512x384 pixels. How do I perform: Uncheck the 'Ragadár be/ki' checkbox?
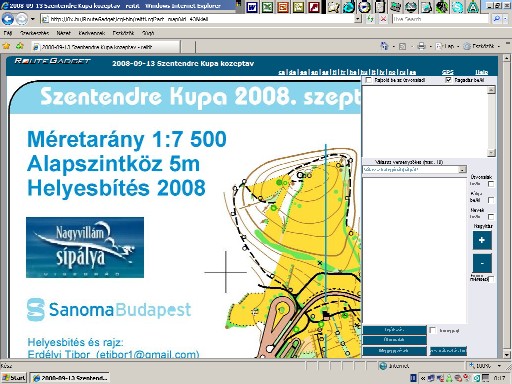coord(448,80)
